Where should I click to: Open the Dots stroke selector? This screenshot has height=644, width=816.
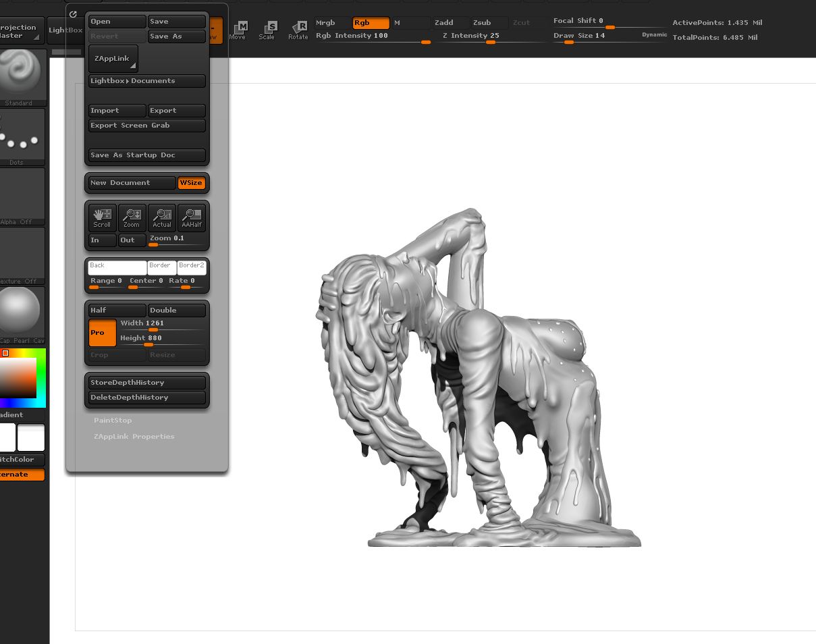tap(22, 137)
